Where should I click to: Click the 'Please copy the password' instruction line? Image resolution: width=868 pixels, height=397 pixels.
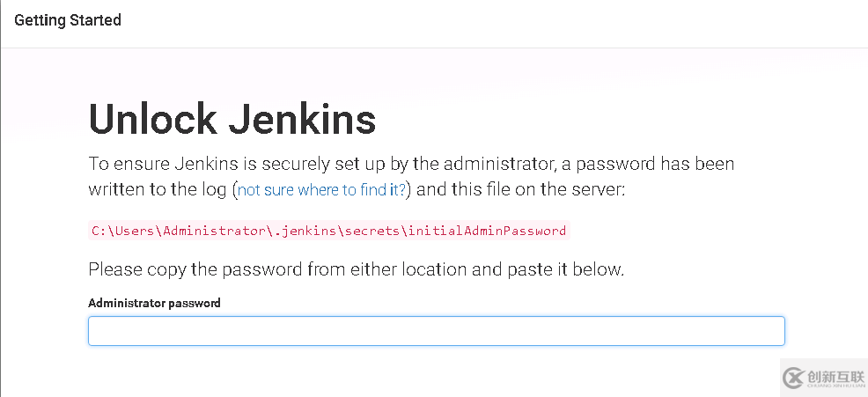click(356, 269)
